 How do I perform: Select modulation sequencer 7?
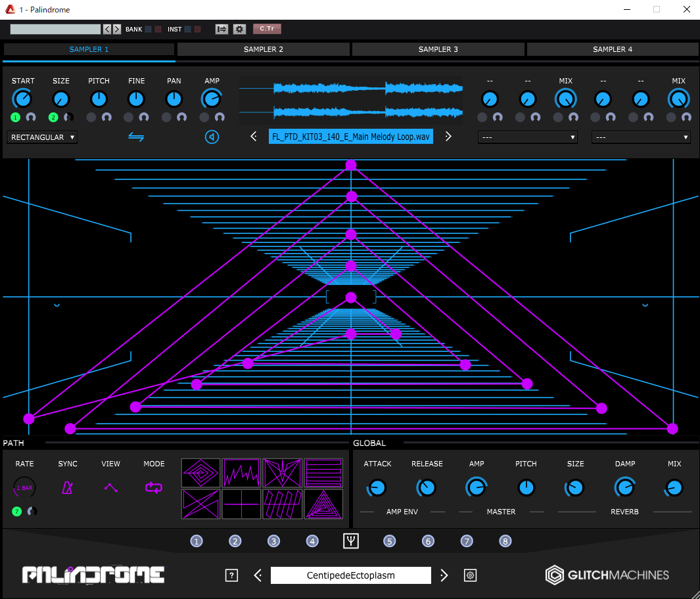click(467, 541)
